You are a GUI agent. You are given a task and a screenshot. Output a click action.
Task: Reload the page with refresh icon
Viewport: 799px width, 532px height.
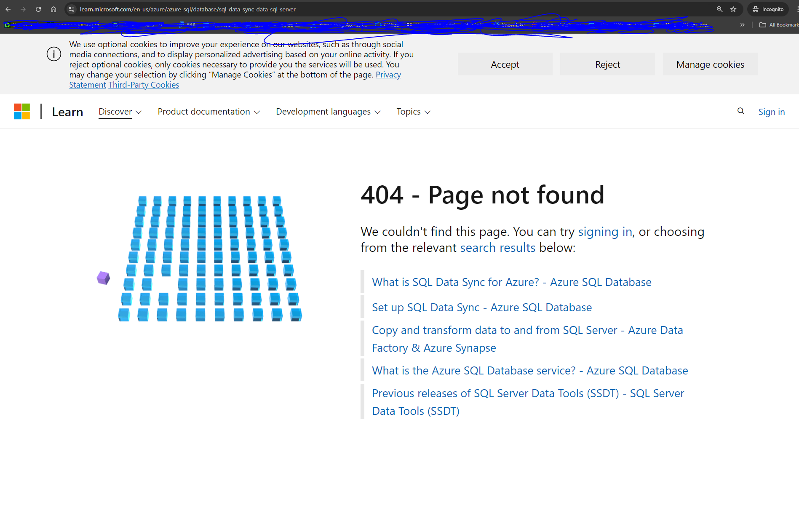38,9
